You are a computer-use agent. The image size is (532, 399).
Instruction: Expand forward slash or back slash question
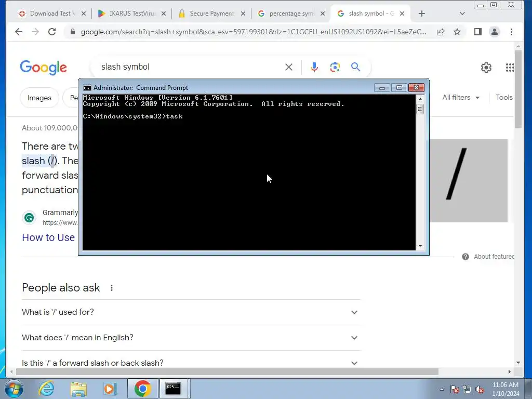(x=191, y=363)
